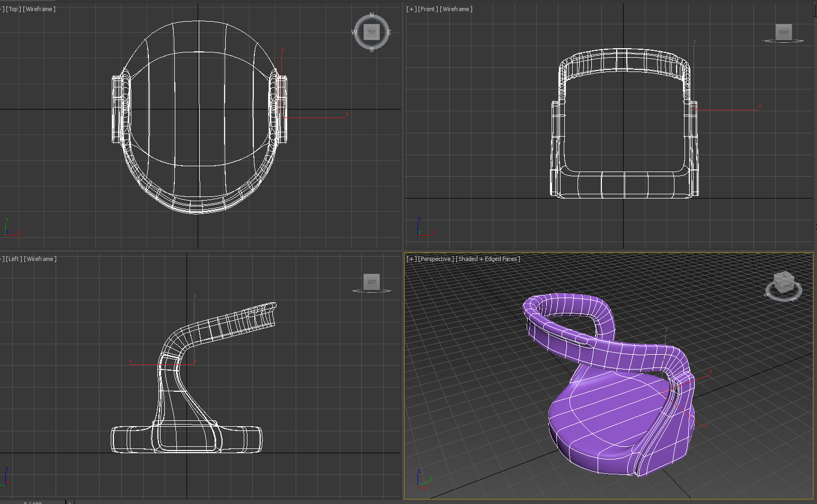Viewport: 817px width, 504px height.
Task: Click the W compass direction on the ViewCube
Action: click(354, 32)
